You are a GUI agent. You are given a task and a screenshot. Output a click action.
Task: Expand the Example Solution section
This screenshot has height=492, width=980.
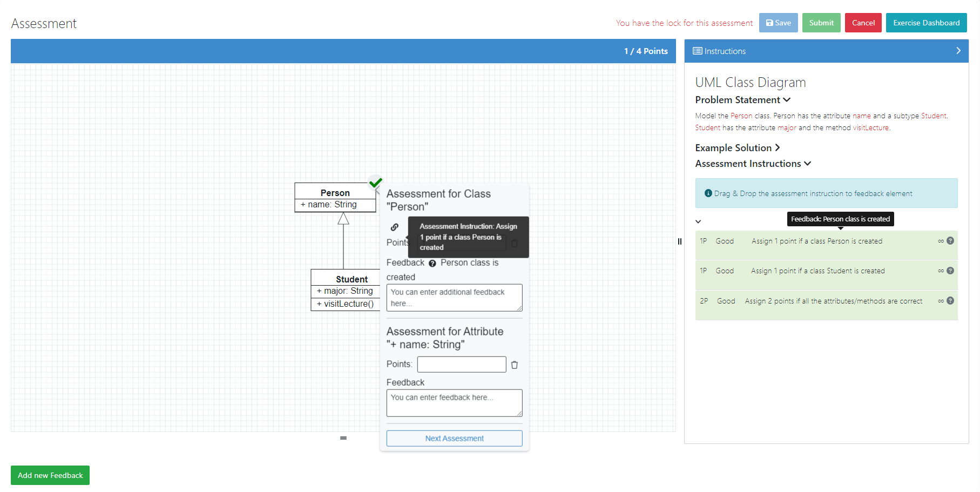pos(778,148)
